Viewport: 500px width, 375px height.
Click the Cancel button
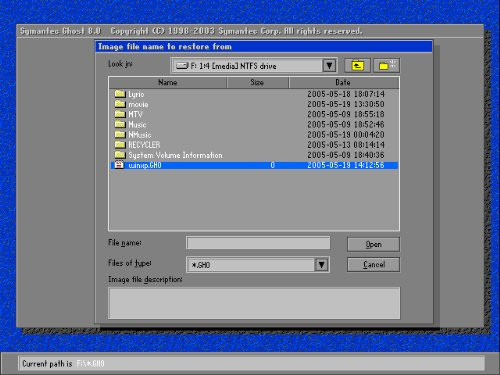(373, 265)
